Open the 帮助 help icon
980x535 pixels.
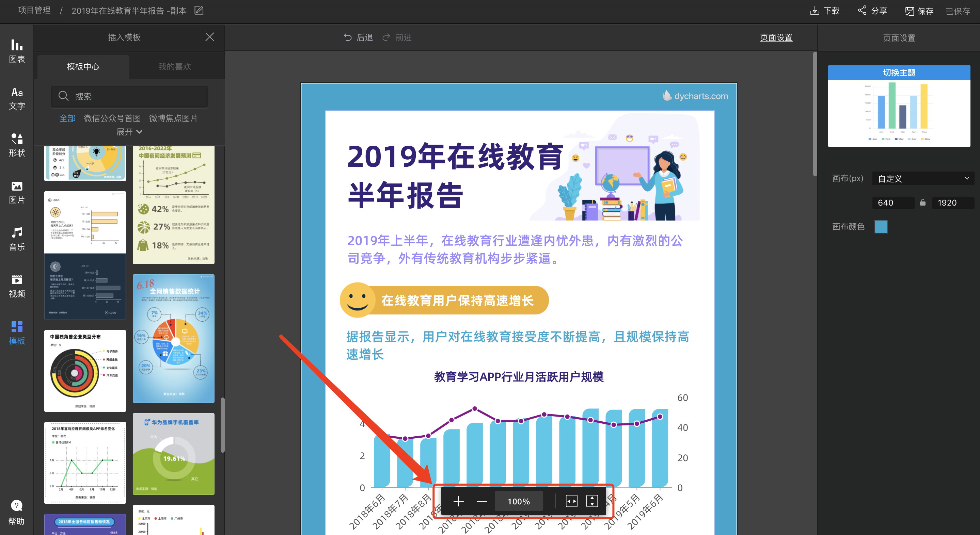[17, 512]
